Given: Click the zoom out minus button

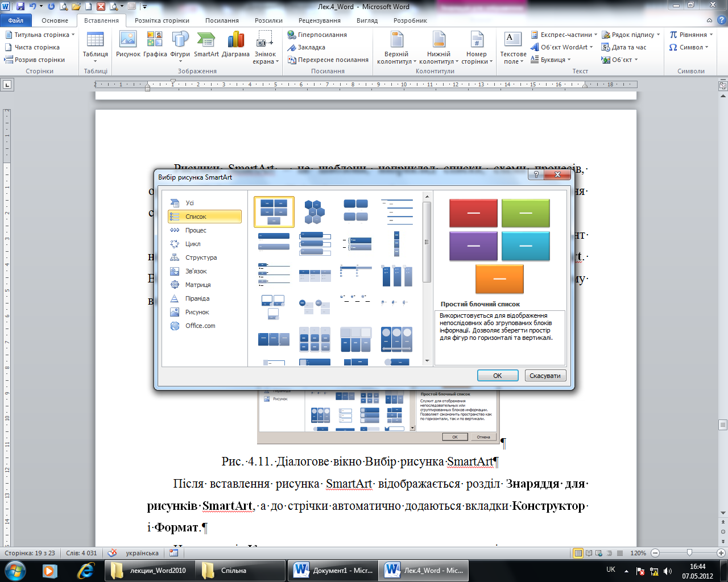Looking at the screenshot, I should pos(655,553).
